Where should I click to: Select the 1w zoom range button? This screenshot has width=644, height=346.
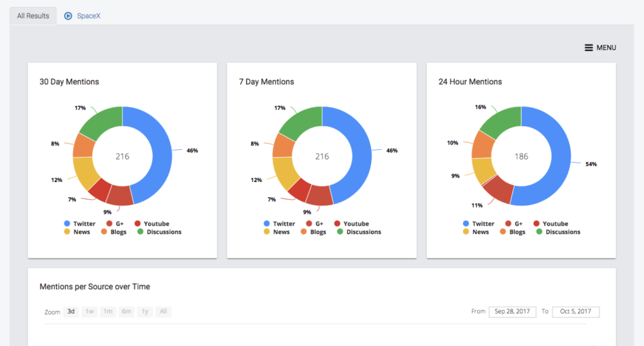[90, 312]
